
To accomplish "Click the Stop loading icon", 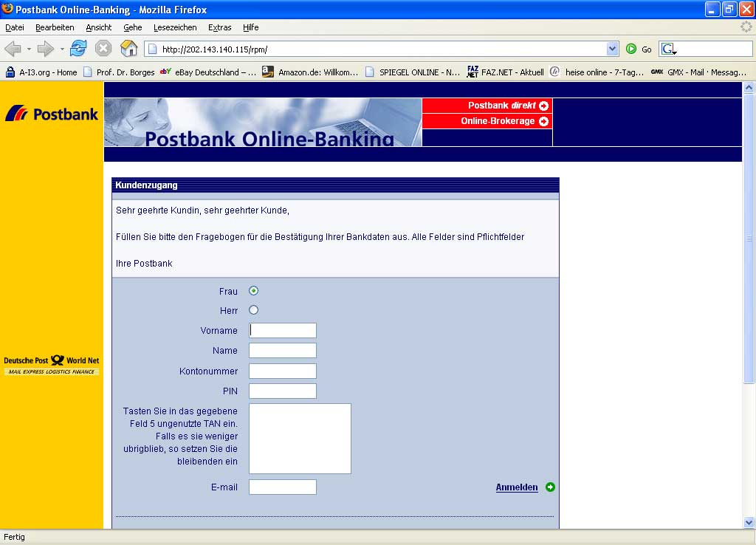I will point(103,49).
